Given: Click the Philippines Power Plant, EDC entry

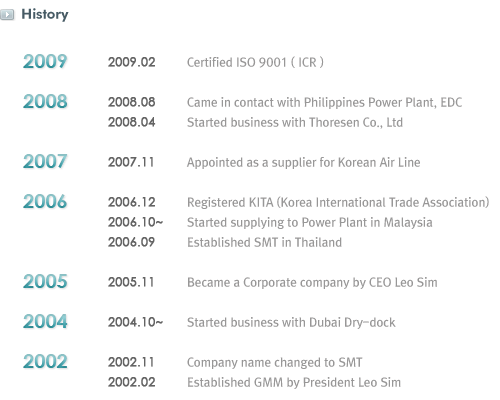Looking at the screenshot, I should pos(324,103).
